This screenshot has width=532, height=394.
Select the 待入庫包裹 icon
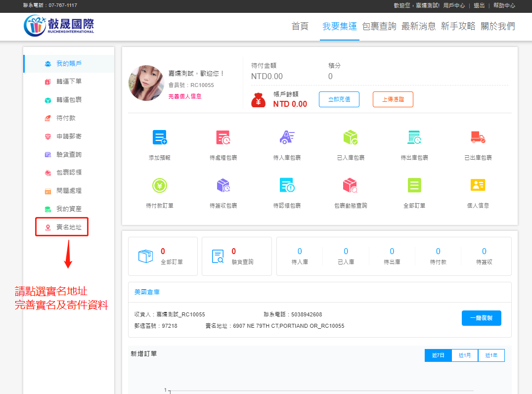pyautogui.click(x=287, y=137)
